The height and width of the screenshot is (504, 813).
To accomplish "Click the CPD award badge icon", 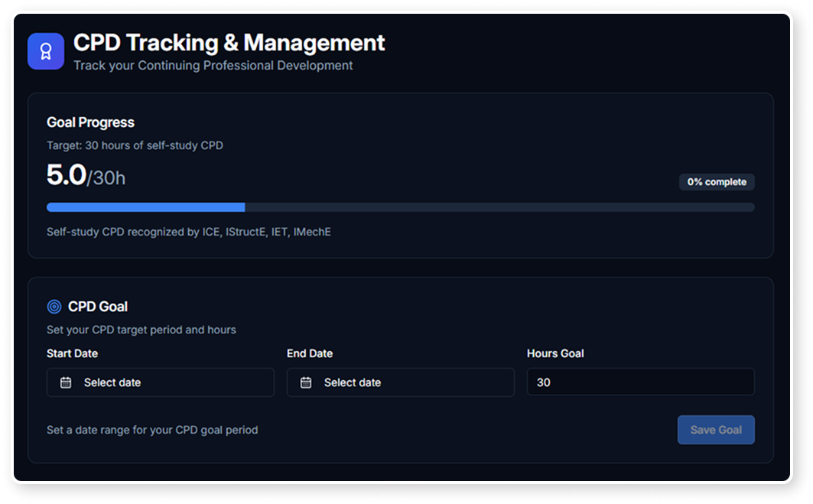I will (x=46, y=51).
